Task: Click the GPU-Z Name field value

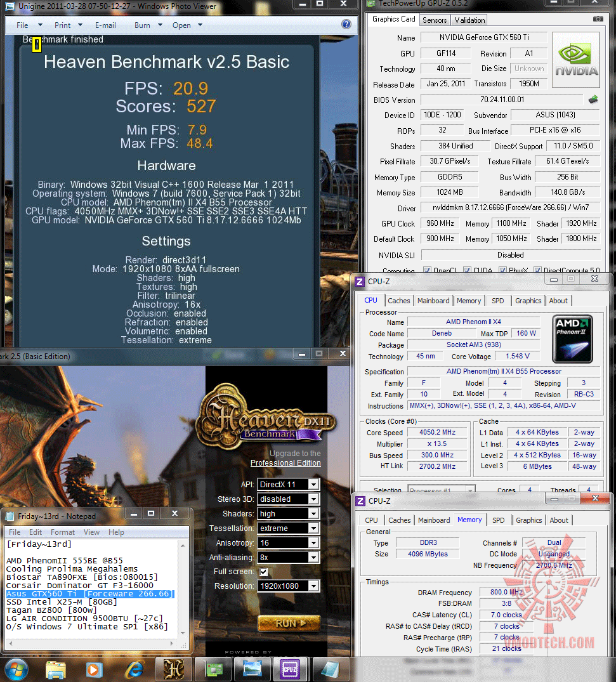Action: click(x=484, y=37)
